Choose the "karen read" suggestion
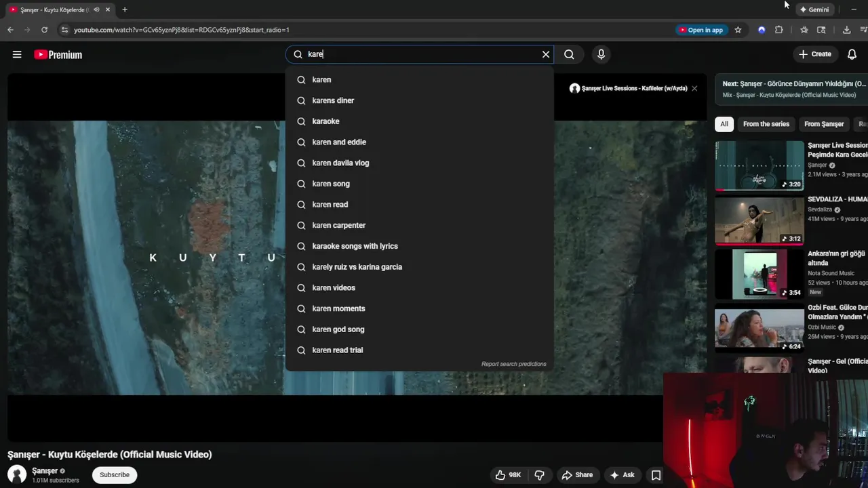Screen dimensions: 868x488 coord(420,205)
